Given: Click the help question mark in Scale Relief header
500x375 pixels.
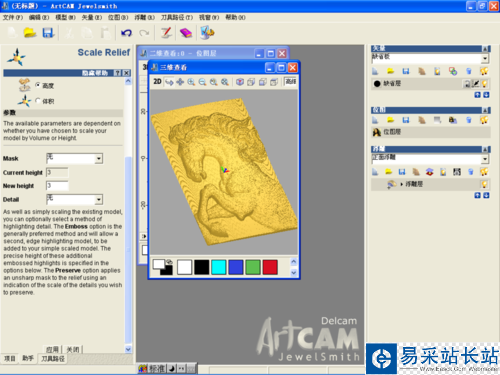Looking at the screenshot, I should (117, 73).
